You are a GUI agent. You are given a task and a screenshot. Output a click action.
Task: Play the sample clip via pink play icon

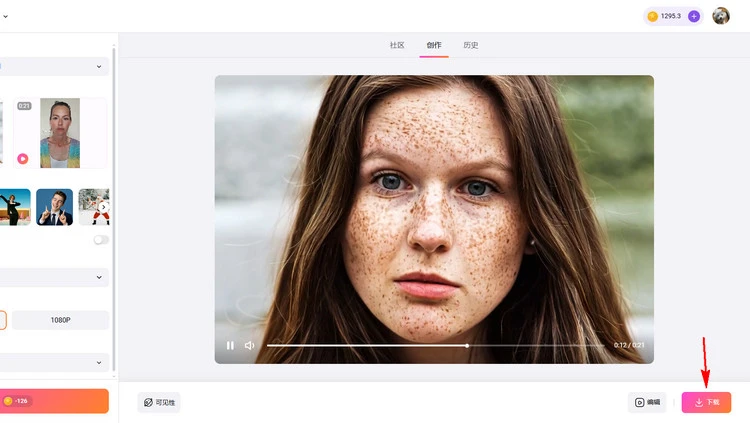coord(22,158)
